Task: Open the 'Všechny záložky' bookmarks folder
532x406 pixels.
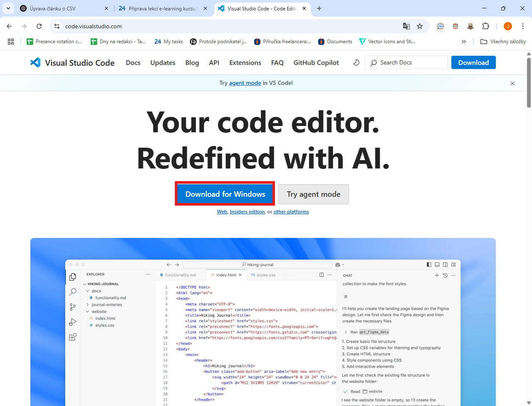Action: tap(503, 42)
